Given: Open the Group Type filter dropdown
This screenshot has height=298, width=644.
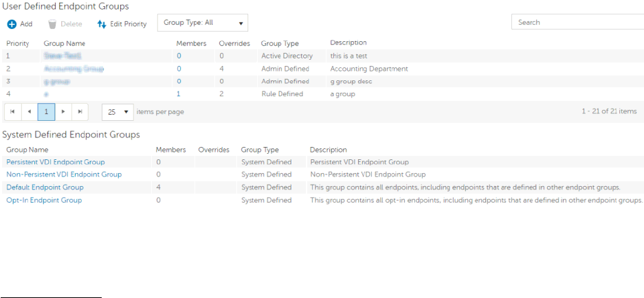Looking at the screenshot, I should [x=203, y=23].
